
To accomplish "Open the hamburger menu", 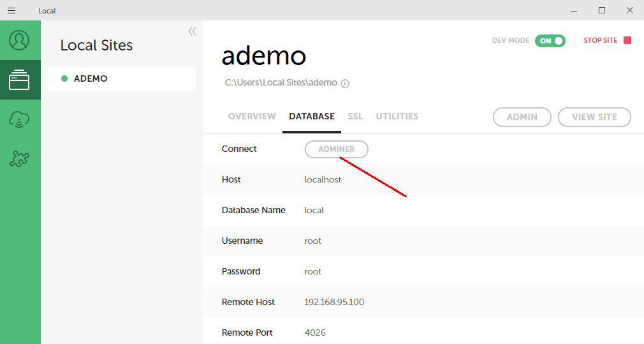I will tap(11, 11).
